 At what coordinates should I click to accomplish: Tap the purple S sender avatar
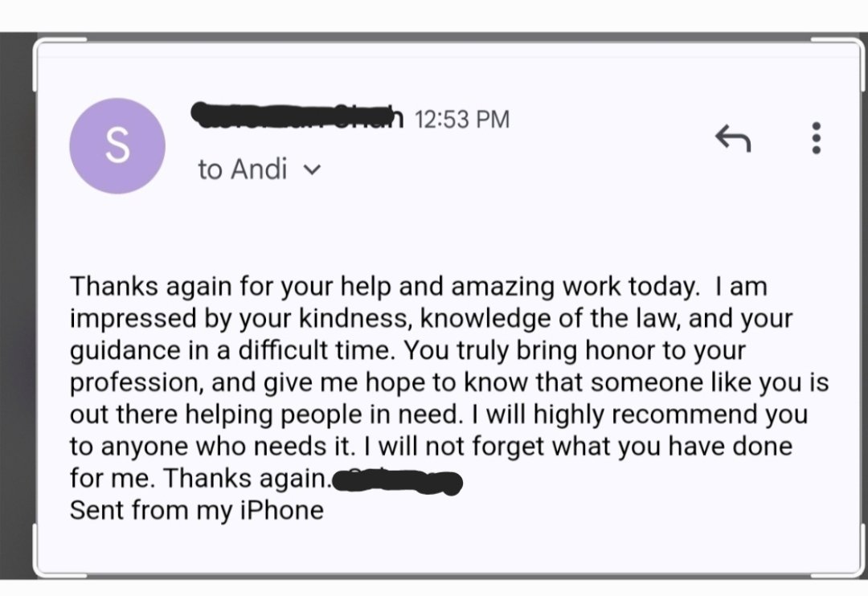[117, 146]
